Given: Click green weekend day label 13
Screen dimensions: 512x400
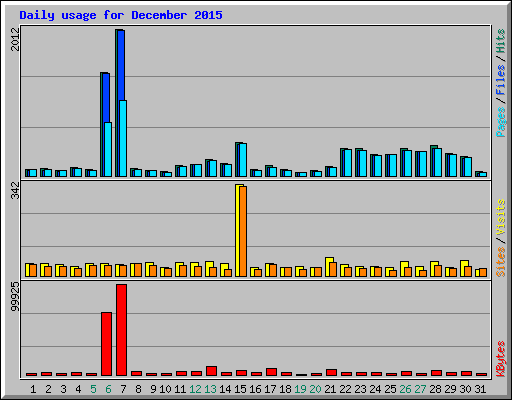Looking at the screenshot, I should [210, 389].
